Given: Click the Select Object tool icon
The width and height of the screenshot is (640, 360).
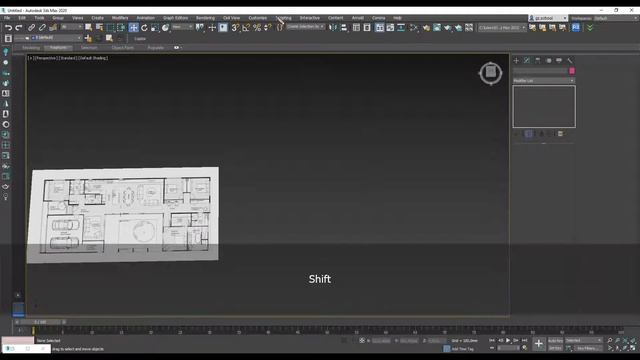Looking at the screenshot, I should (x=89, y=28).
